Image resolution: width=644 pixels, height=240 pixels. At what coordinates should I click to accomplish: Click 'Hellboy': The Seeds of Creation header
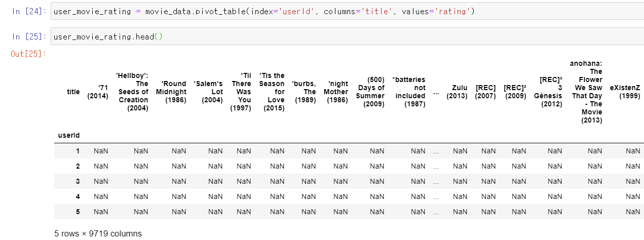tap(133, 92)
